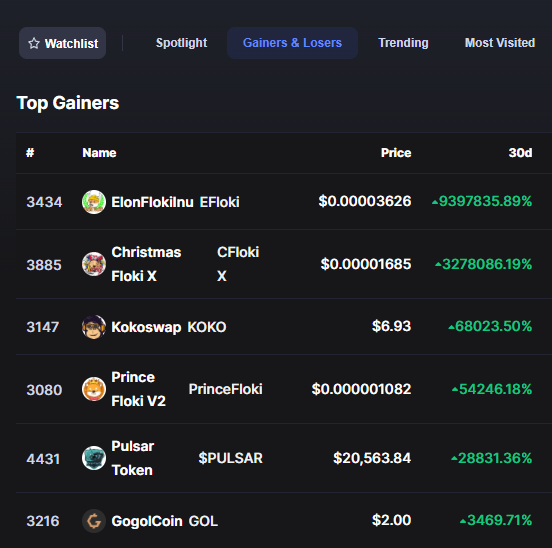This screenshot has height=548, width=552.
Task: Click the Kokoswap monkey logo
Action: click(94, 327)
